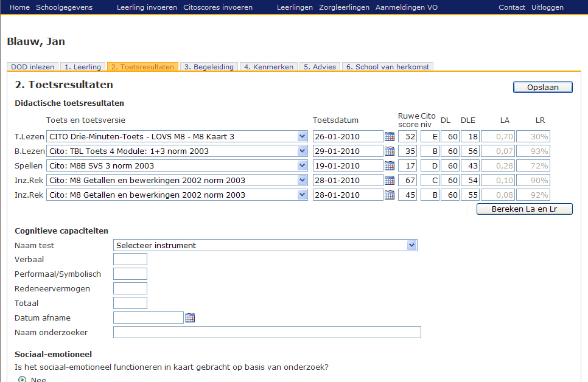Open Leerlingen list
The image size is (588, 382).
click(x=295, y=7)
